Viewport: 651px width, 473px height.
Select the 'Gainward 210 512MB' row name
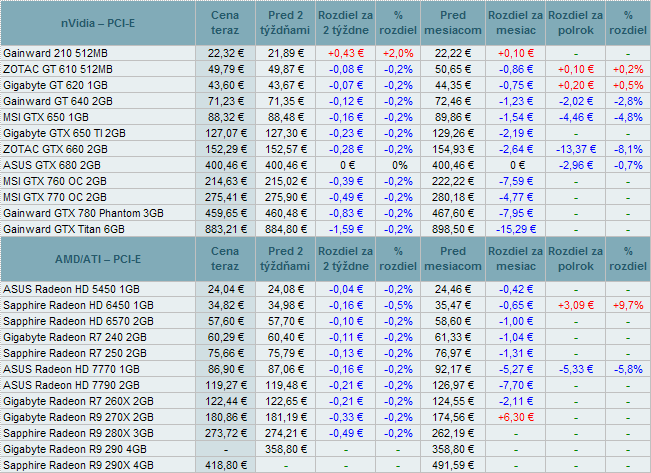tap(55, 53)
